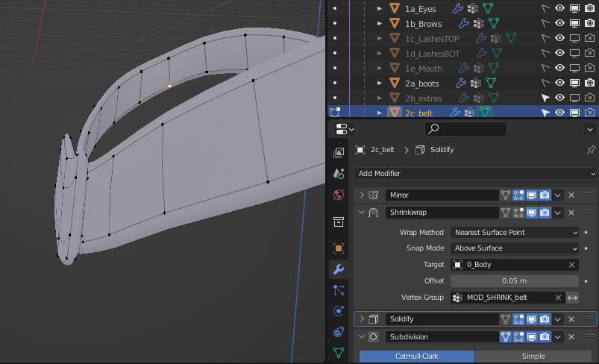
Task: Click the green mesh data icon on 1b_Brows row
Action: [494, 23]
